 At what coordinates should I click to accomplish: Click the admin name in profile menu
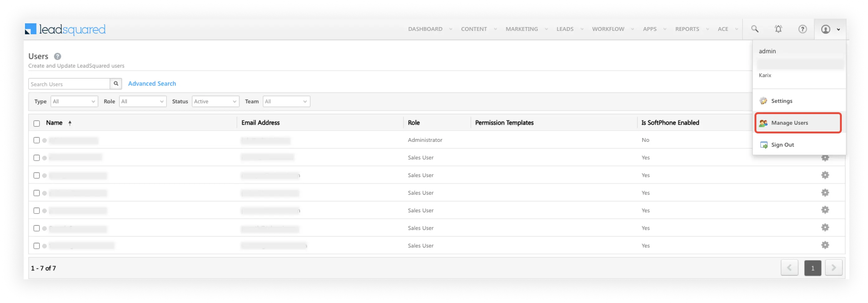click(x=767, y=51)
